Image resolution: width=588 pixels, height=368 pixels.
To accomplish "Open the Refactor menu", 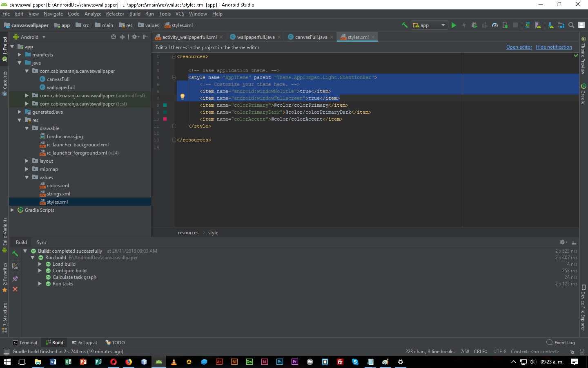I will click(115, 14).
